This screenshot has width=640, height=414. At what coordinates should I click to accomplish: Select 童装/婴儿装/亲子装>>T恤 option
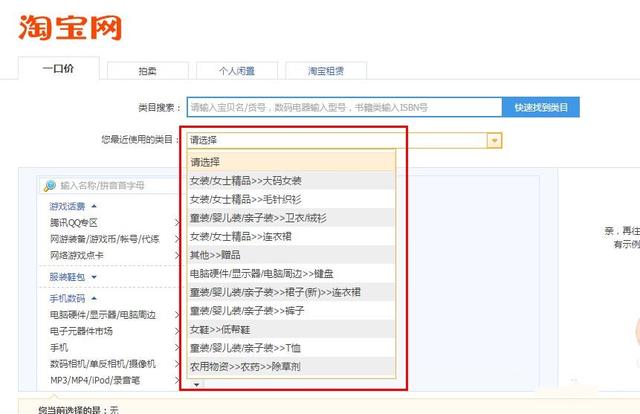click(x=291, y=348)
